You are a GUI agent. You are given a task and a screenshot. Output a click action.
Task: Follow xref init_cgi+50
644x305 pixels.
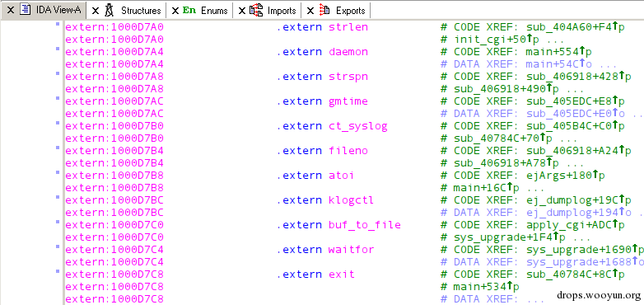[x=490, y=40]
